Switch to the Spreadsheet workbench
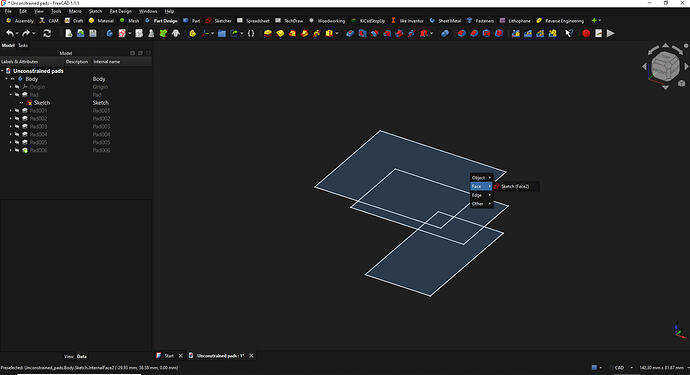This screenshot has height=375, width=690. pyautogui.click(x=253, y=21)
